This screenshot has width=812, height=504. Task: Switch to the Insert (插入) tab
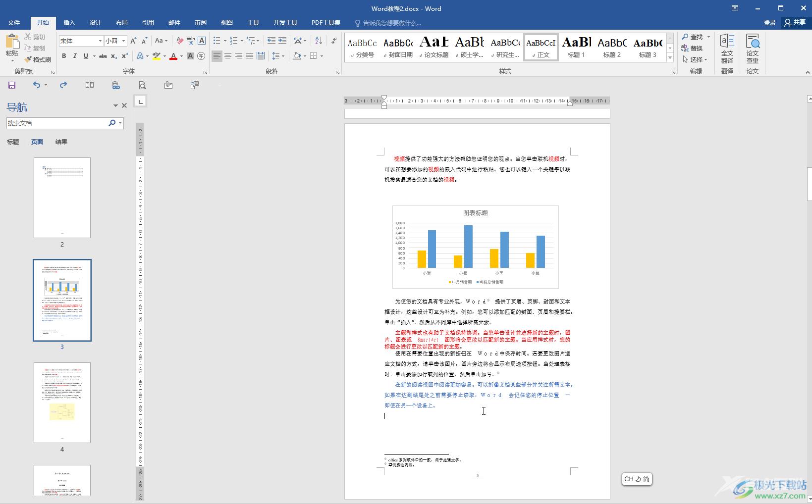(69, 23)
